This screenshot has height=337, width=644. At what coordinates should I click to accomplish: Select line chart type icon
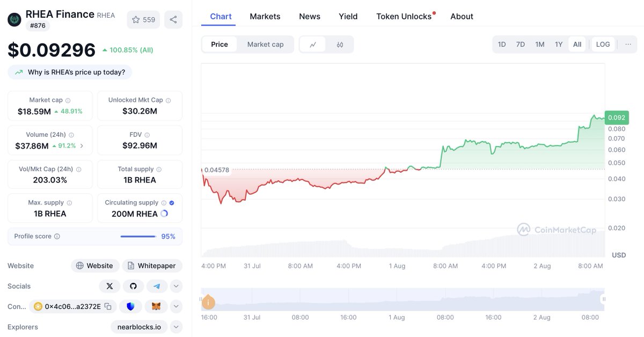[313, 45]
